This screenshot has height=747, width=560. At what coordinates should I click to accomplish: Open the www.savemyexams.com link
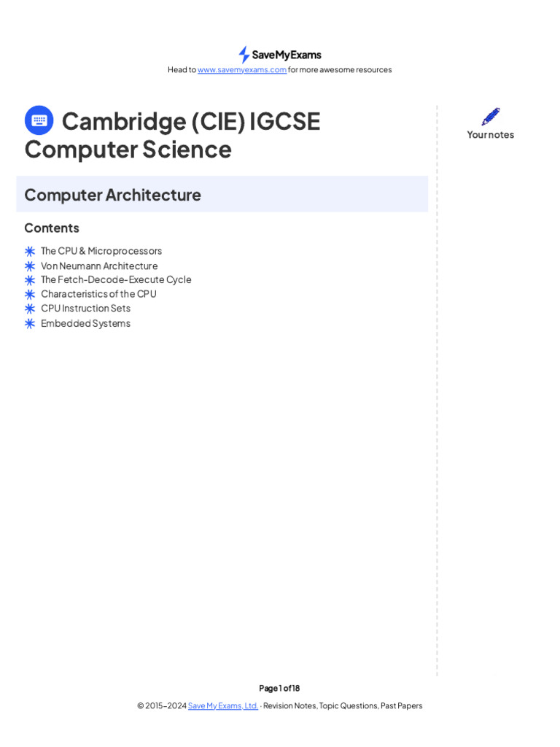point(242,70)
